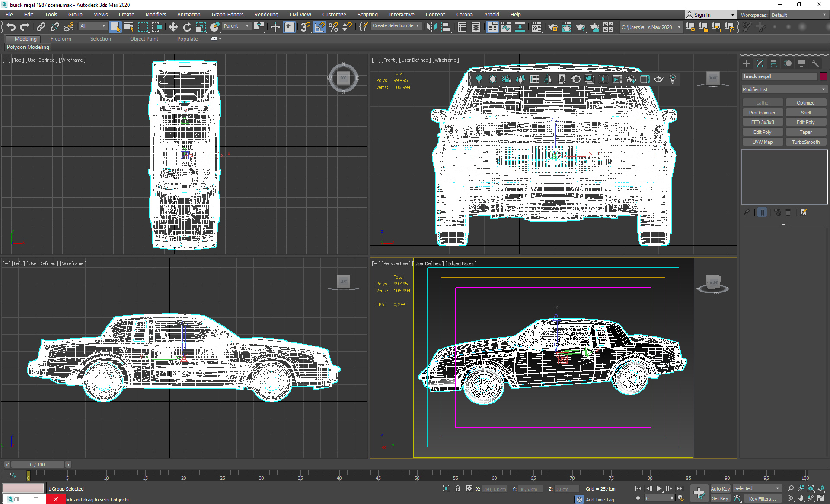Screen dimensions: 830x504
Task: Click Zoom Extents All viewport icon
Action: 821,488
